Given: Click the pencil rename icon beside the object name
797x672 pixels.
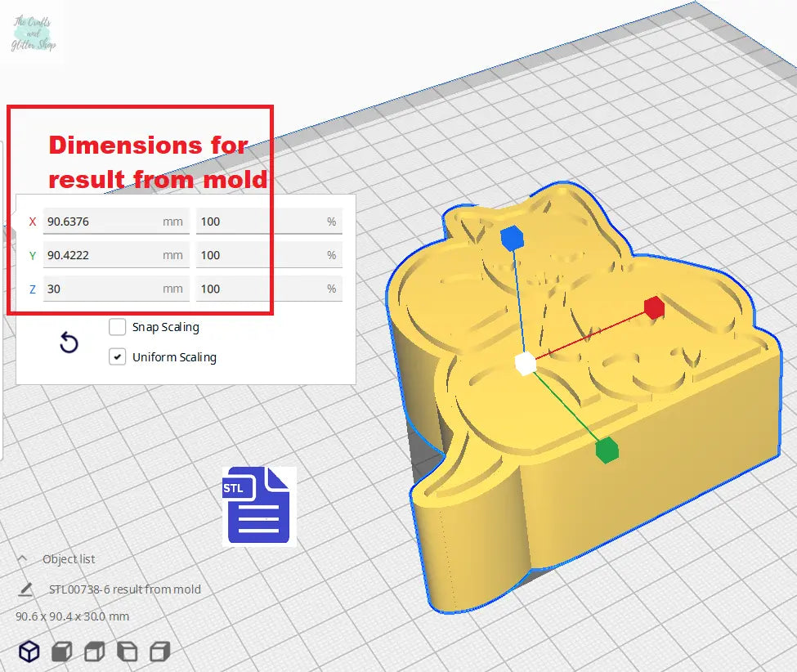Looking at the screenshot, I should tap(26, 589).
